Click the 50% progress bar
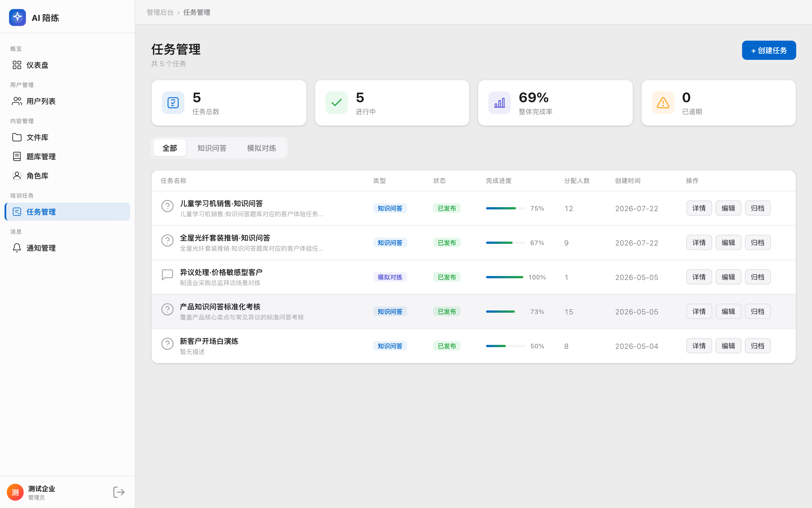The height and width of the screenshot is (508, 812). (x=506, y=346)
